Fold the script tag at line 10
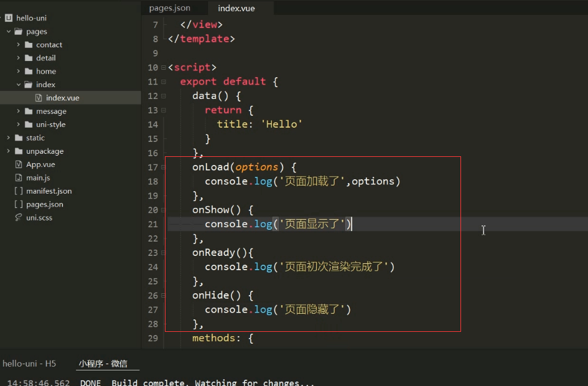The image size is (588, 386). 164,67
